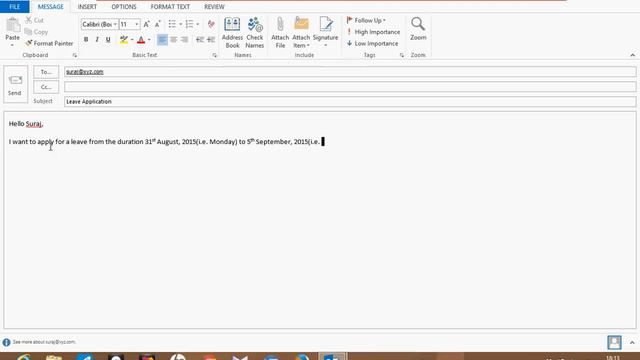Toggle underline formatting

point(108,40)
